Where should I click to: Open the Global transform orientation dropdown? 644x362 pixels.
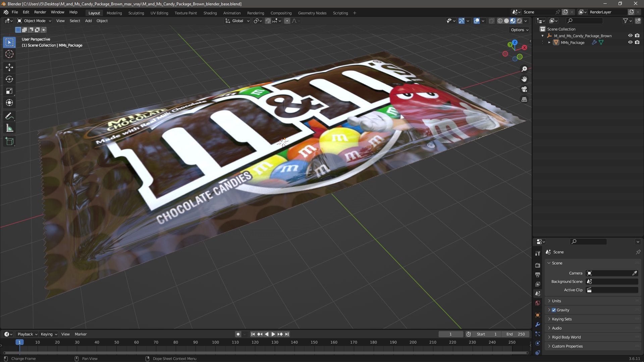pos(237,21)
